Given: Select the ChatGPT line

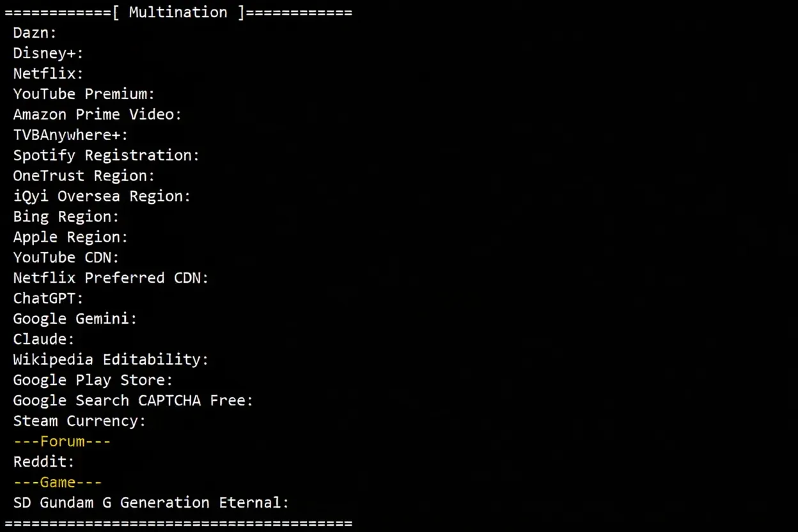Looking at the screenshot, I should [49, 299].
